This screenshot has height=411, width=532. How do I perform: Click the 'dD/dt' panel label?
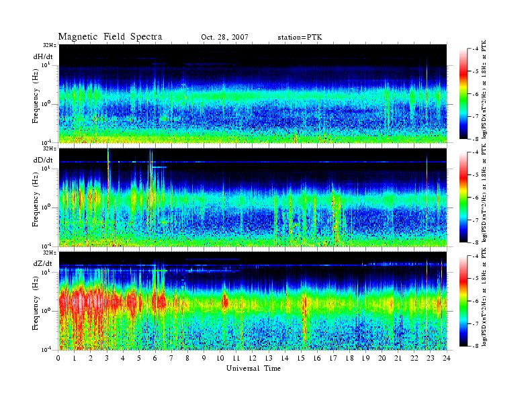(x=43, y=160)
